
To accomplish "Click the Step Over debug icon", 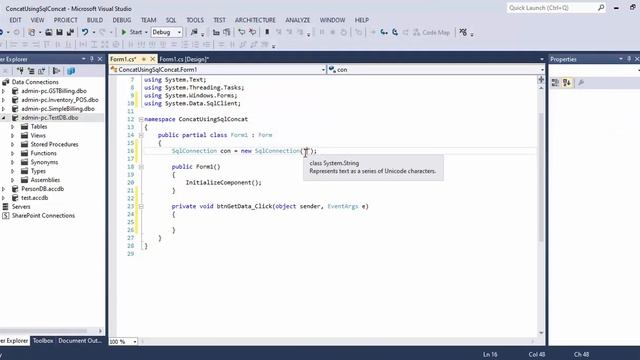I will [x=395, y=32].
